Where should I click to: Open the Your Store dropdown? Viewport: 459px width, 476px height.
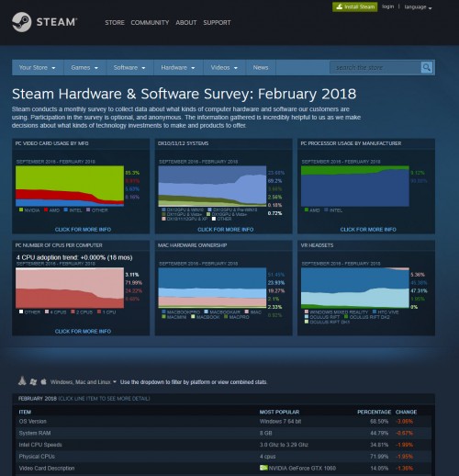point(38,68)
